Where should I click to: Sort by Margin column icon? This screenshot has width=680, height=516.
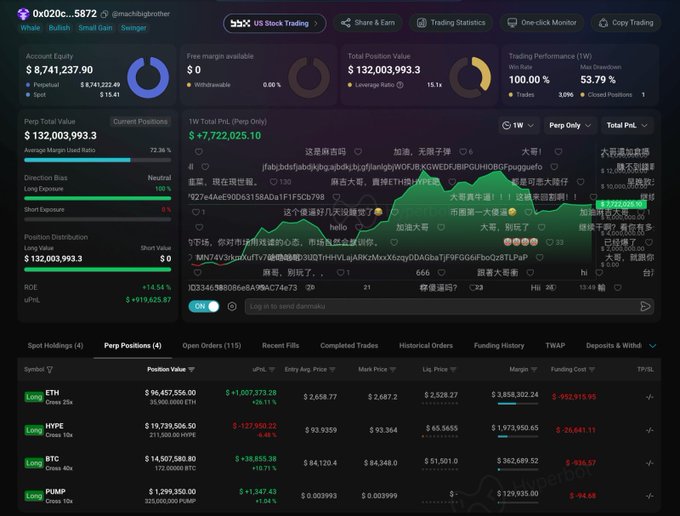[534, 369]
